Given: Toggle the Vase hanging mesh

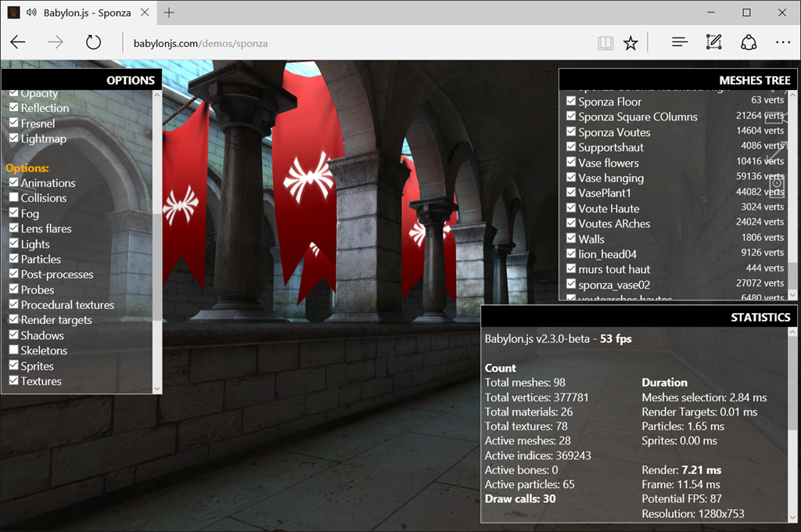Looking at the screenshot, I should tap(571, 178).
